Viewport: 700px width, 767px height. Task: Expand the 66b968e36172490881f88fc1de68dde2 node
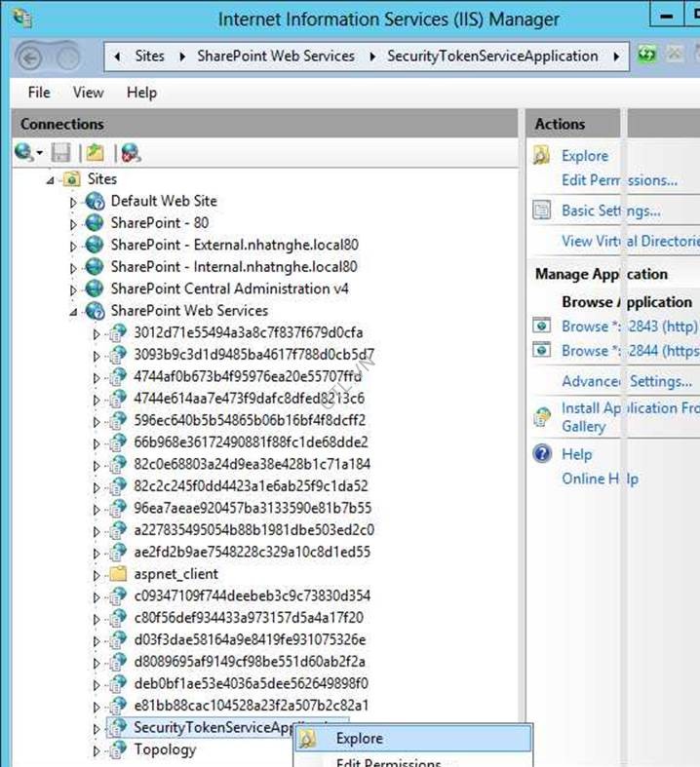[97, 443]
